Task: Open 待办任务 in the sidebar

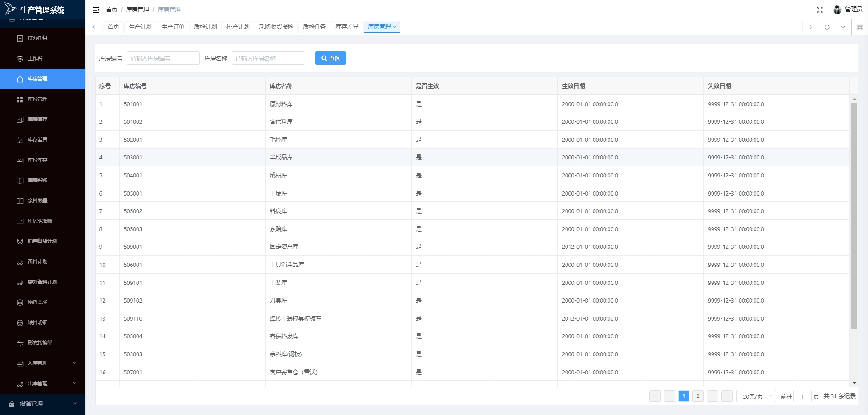Action: tap(42, 38)
